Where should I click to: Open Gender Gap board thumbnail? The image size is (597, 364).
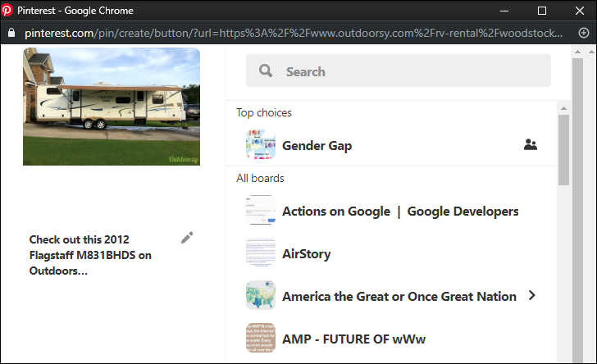click(261, 144)
